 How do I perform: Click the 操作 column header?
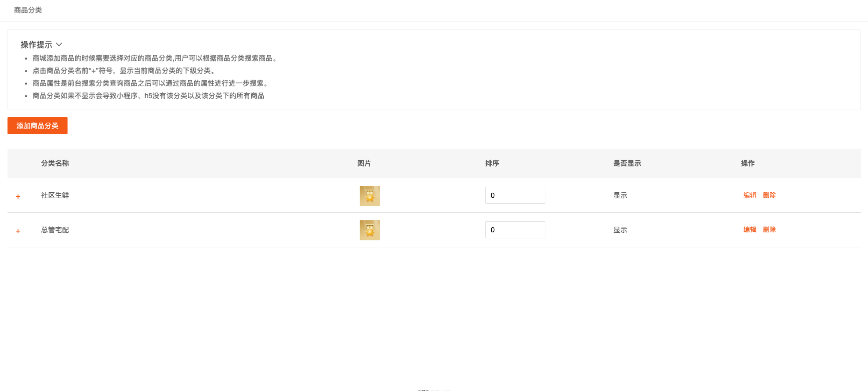748,163
